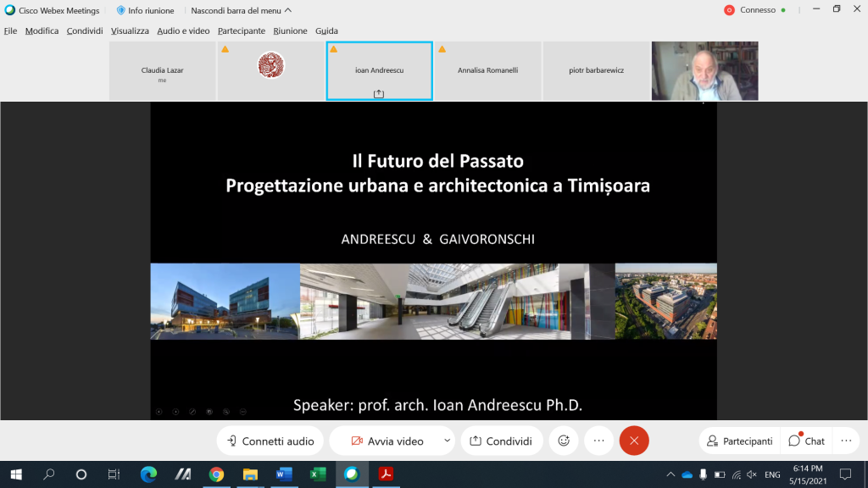
Task: Turn on camera with Avvia video
Action: coord(387,441)
